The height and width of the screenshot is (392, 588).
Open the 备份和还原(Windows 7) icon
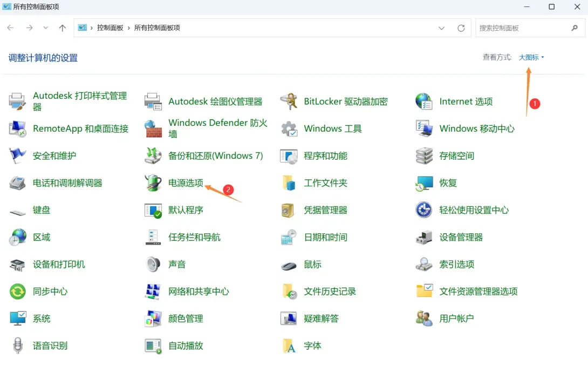click(x=153, y=156)
